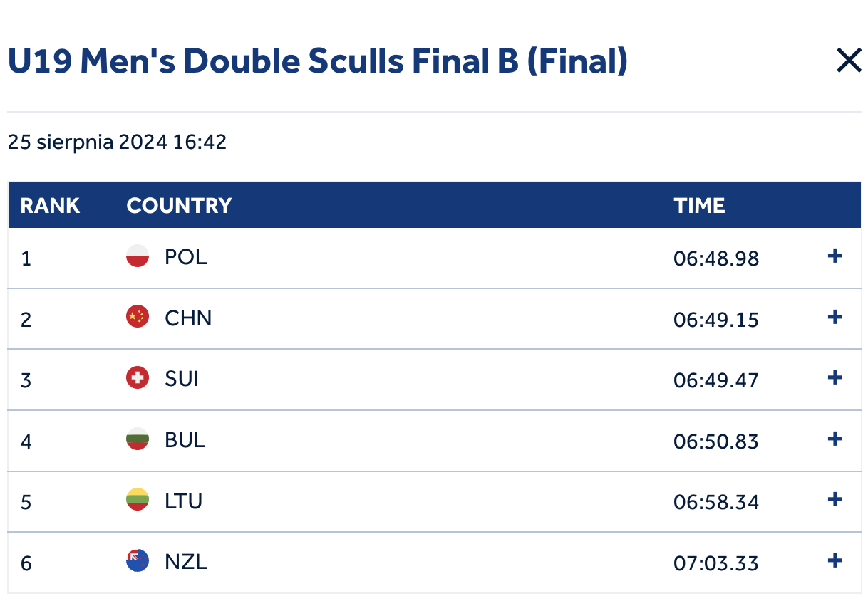Expand the CHN row with plus icon
The height and width of the screenshot is (601, 868).
(835, 317)
